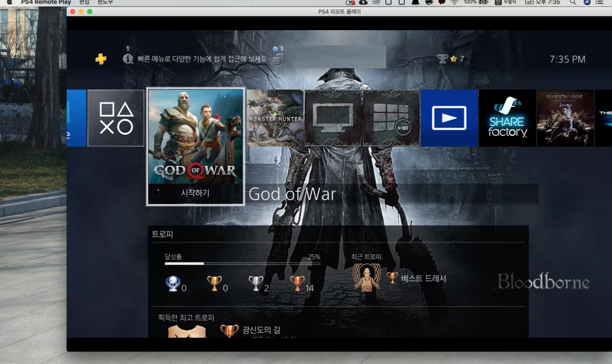Screen dimensions: 612x364
Task: Open the Apple menu
Action: [10, 3]
